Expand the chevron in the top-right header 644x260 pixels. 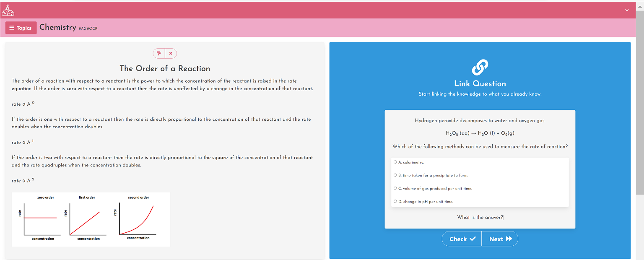click(627, 10)
